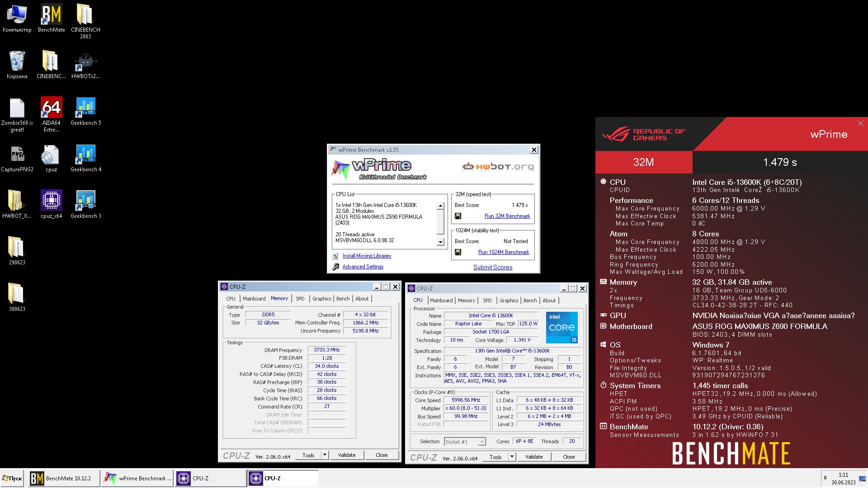This screenshot has height=488, width=868.
Task: Open the CINEBENC... folder in the second row
Action: point(51,65)
